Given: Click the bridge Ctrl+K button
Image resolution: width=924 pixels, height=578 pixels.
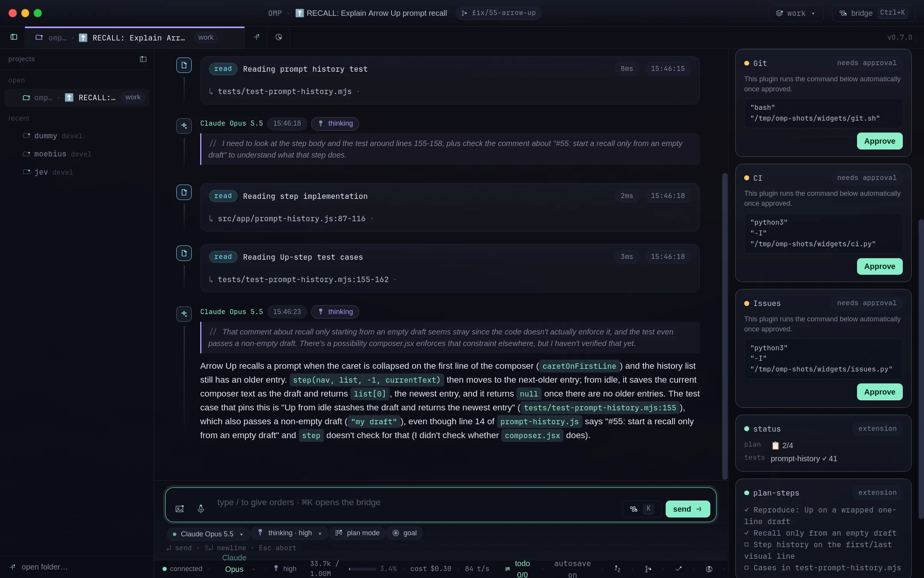Looking at the screenshot, I should 873,13.
